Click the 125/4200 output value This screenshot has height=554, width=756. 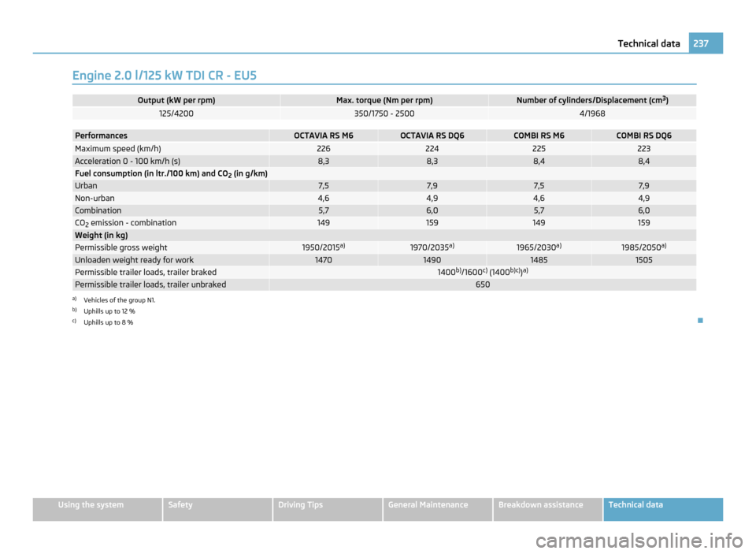pyautogui.click(x=176, y=113)
